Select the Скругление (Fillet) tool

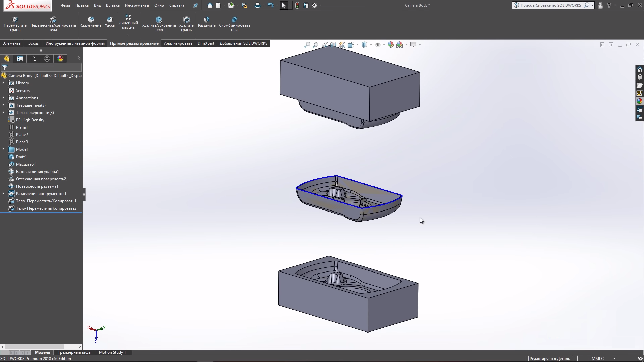click(91, 22)
